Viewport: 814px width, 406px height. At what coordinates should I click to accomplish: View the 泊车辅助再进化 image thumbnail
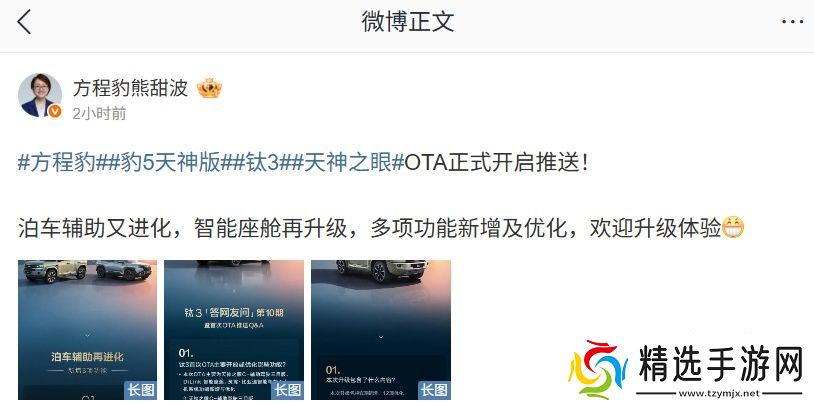87,330
